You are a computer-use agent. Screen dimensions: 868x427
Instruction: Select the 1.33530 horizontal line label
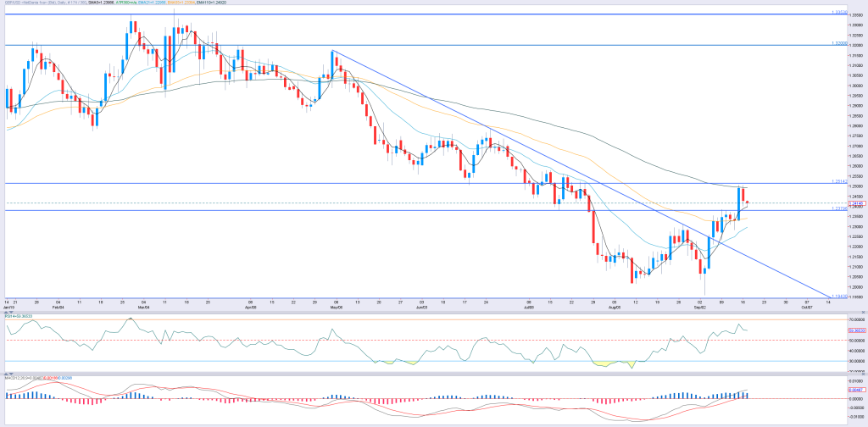coord(840,12)
